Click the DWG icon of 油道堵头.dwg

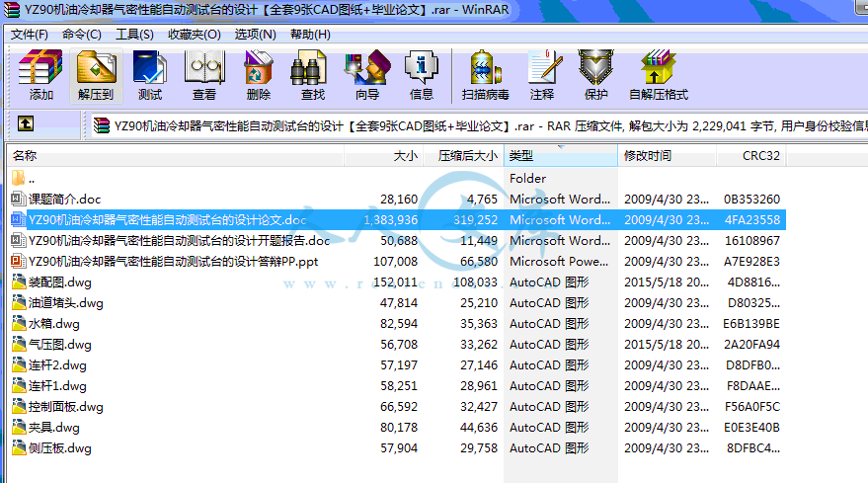point(19,302)
